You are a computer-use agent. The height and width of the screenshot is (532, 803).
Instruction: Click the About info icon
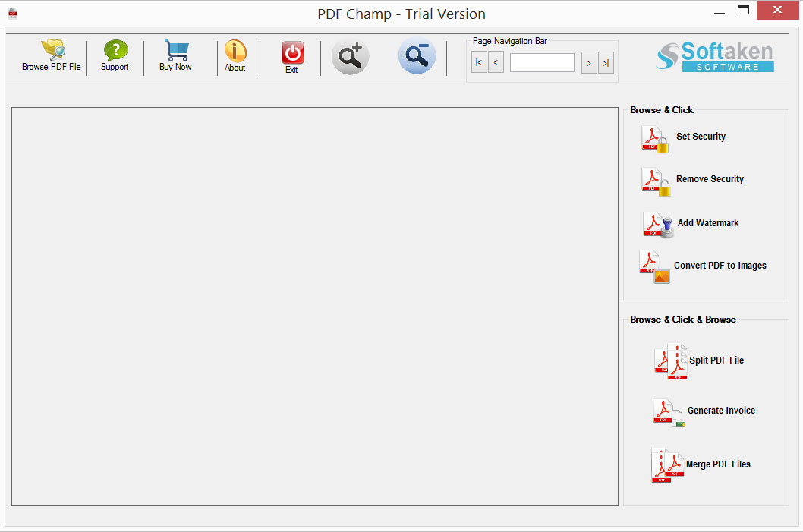[x=235, y=55]
